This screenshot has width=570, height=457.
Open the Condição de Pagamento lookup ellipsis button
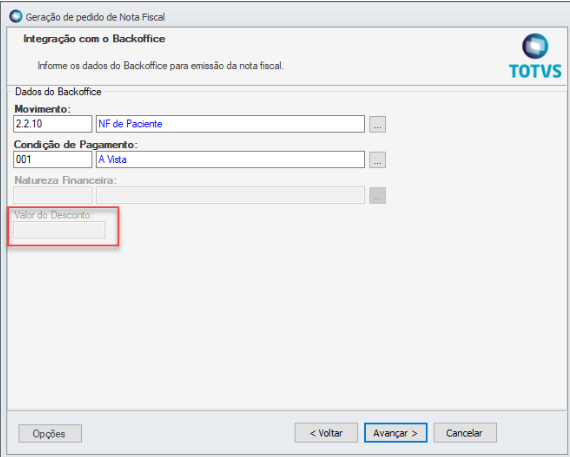[x=377, y=160]
